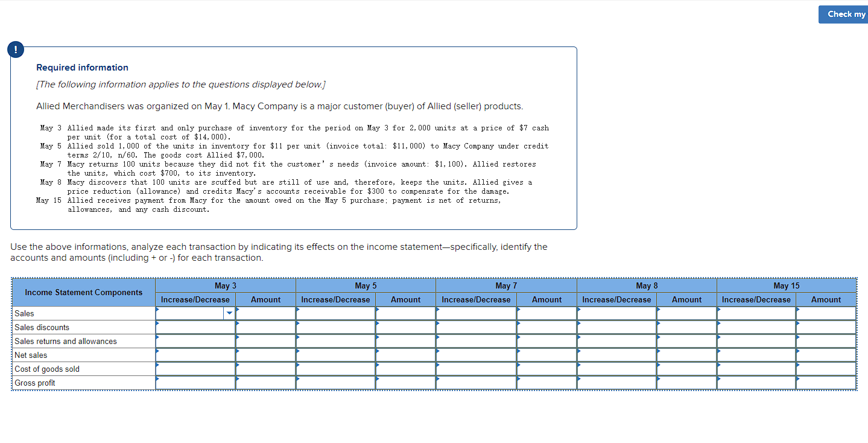Open the Sales returns and allowances dropdown for May 7
The width and height of the screenshot is (868, 443).
point(476,341)
